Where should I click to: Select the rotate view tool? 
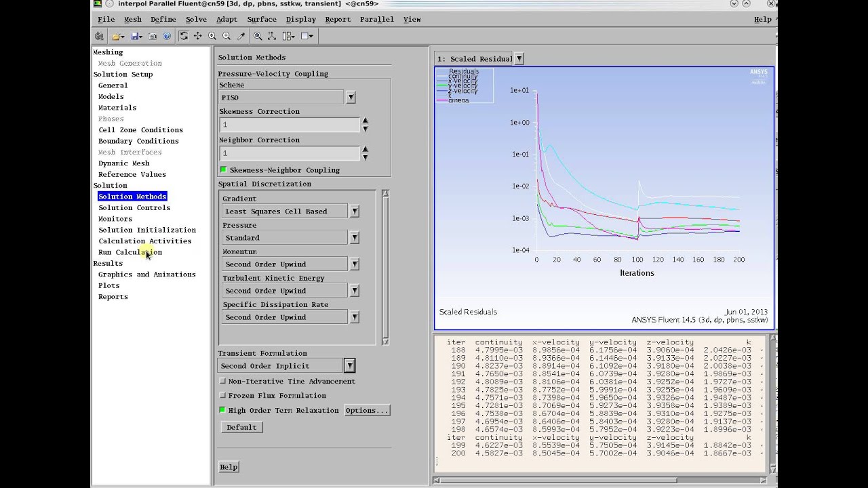[x=184, y=36]
